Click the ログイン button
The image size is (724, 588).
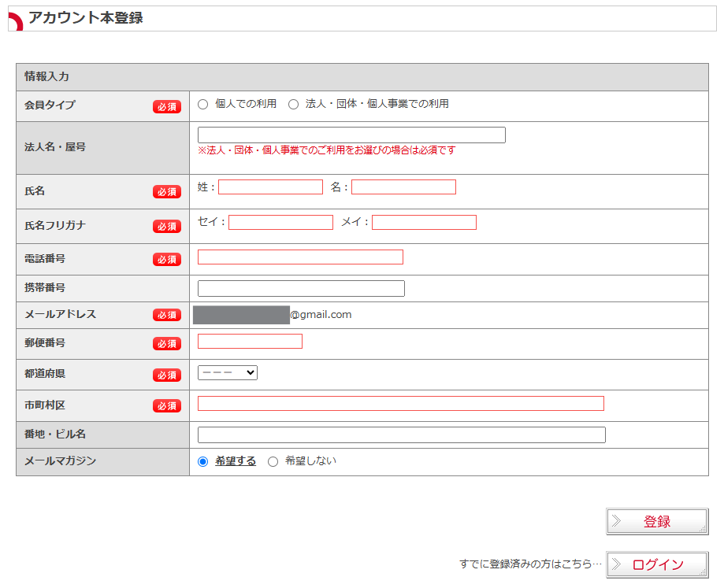pyautogui.click(x=656, y=564)
